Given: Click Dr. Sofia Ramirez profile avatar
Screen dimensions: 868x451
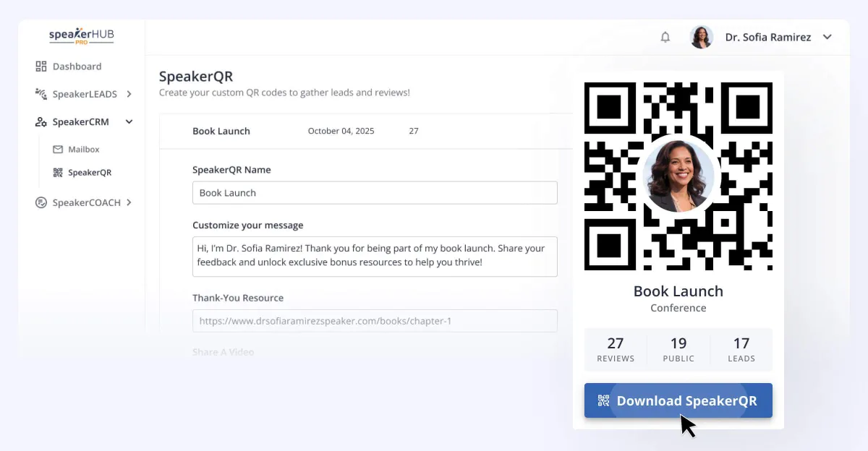Looking at the screenshot, I should pyautogui.click(x=702, y=37).
